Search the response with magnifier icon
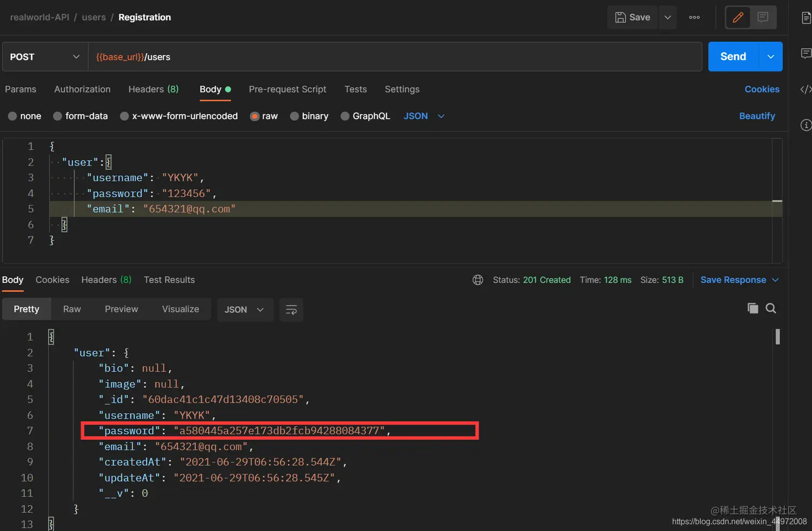The height and width of the screenshot is (531, 812). [771, 308]
